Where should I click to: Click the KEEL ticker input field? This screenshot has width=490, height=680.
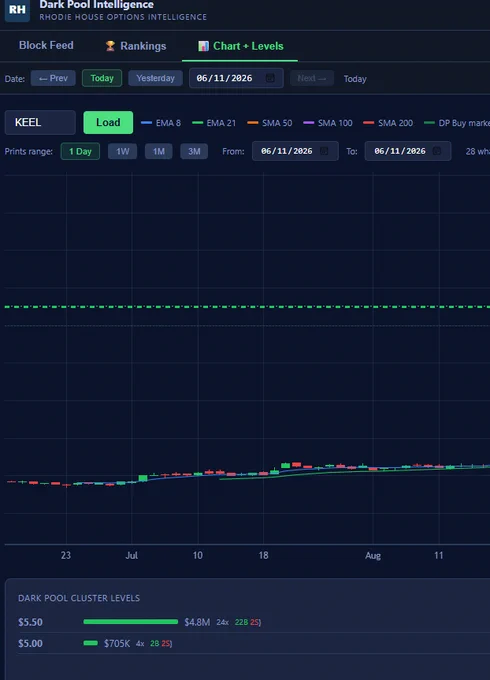[40, 122]
